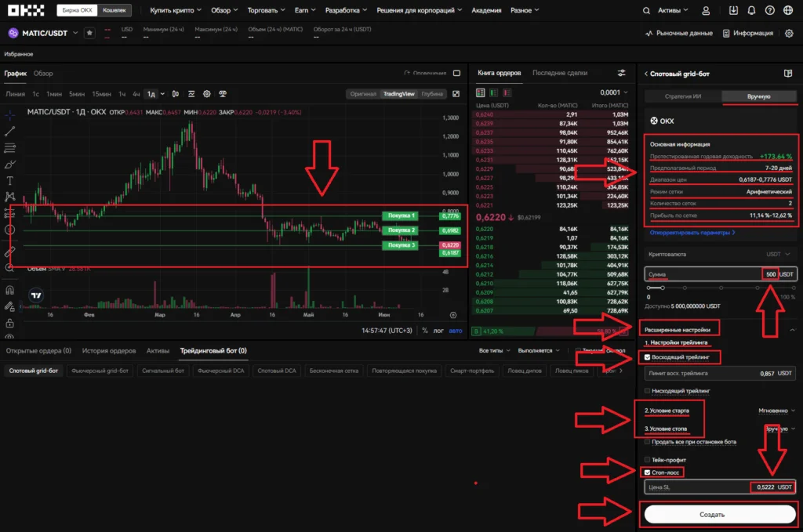Open Купить крипто dropdown menu
Image resolution: width=803 pixels, height=532 pixels.
(x=175, y=10)
